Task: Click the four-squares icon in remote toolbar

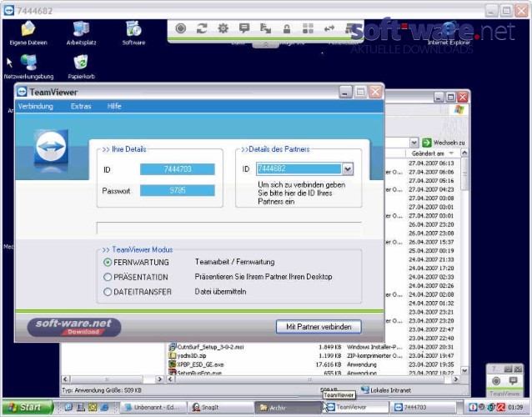Action: (308, 28)
